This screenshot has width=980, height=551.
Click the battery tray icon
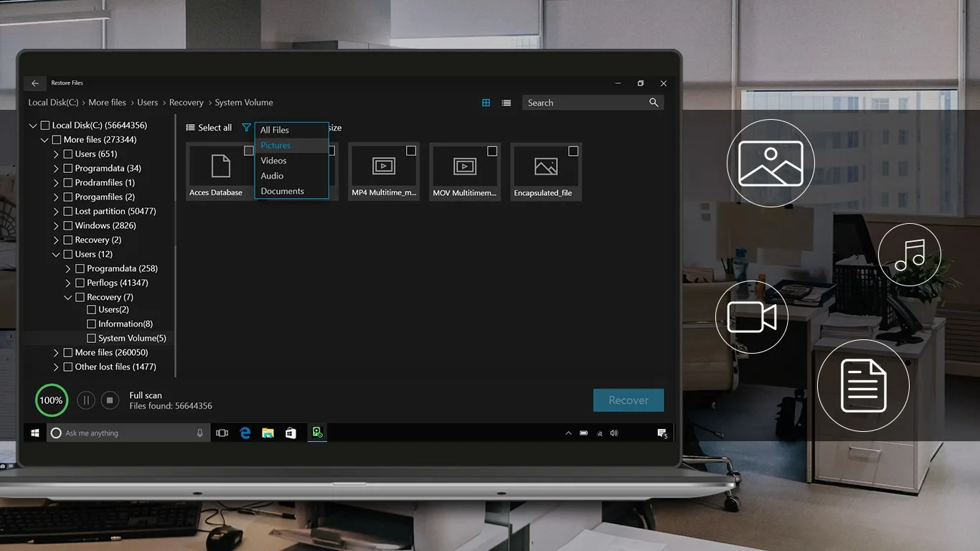click(584, 433)
